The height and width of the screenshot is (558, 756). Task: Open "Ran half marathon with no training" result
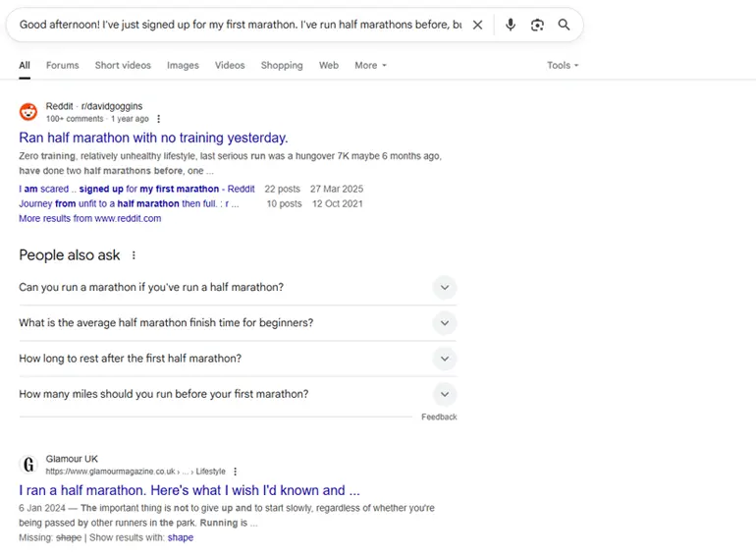click(x=153, y=138)
